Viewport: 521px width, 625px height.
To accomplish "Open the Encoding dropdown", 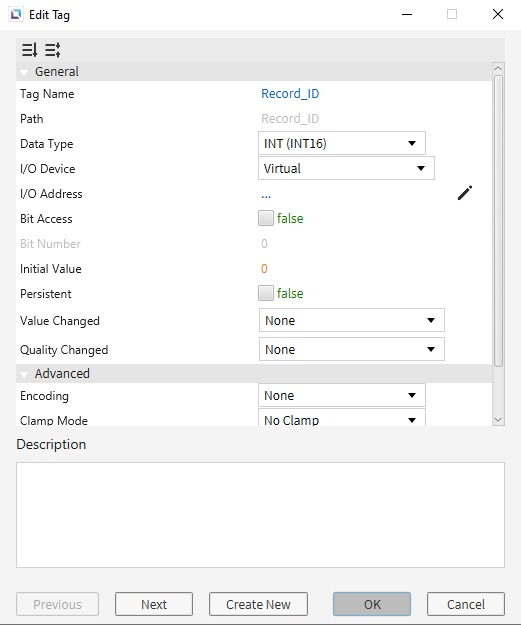I will (x=342, y=395).
